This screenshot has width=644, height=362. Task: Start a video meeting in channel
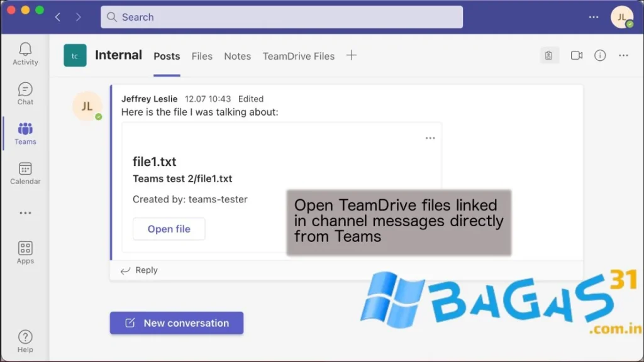click(576, 55)
